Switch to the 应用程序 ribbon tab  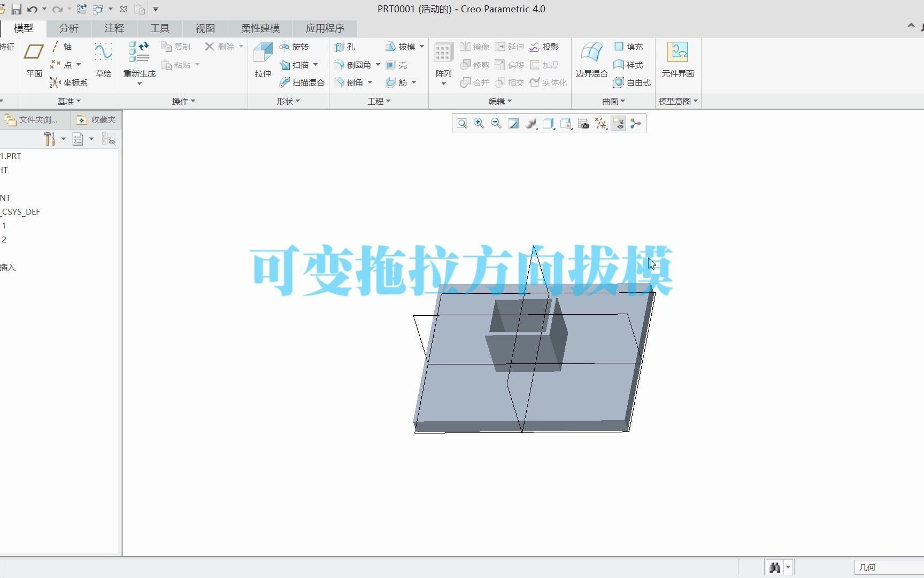(x=325, y=28)
